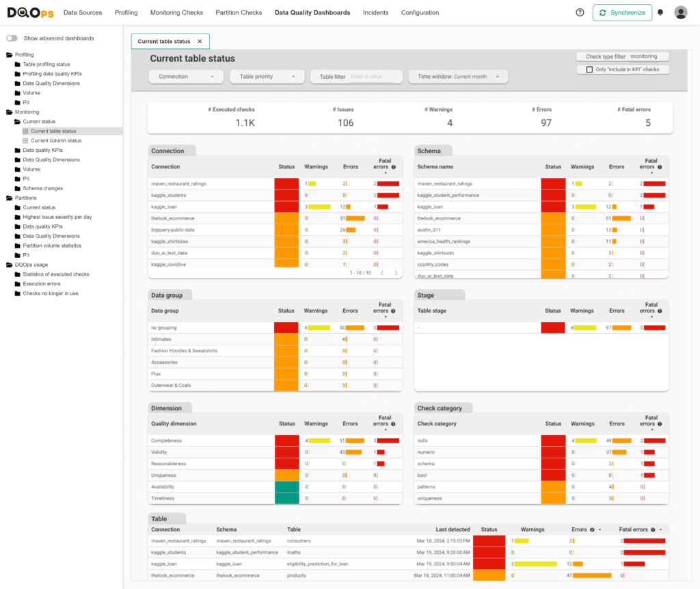Collapse the Monitoring tree folder
Image resolution: width=700 pixels, height=589 pixels.
pos(10,112)
